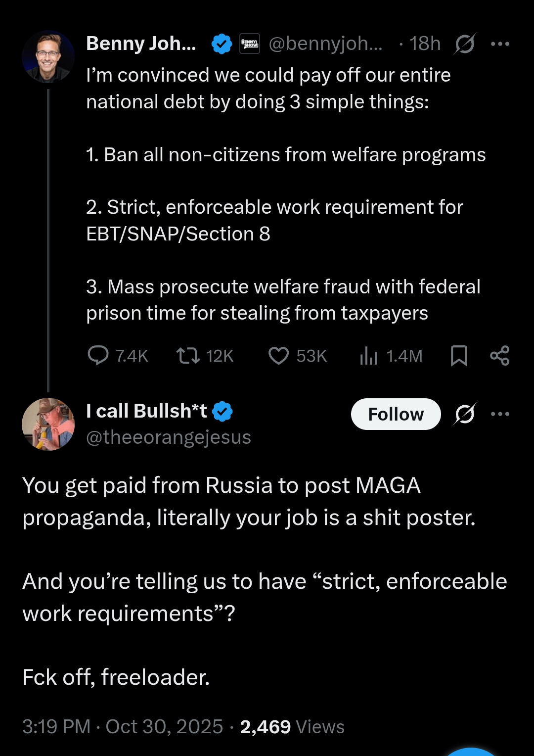
Task: Click the 2,469 Views count
Action: (x=292, y=727)
